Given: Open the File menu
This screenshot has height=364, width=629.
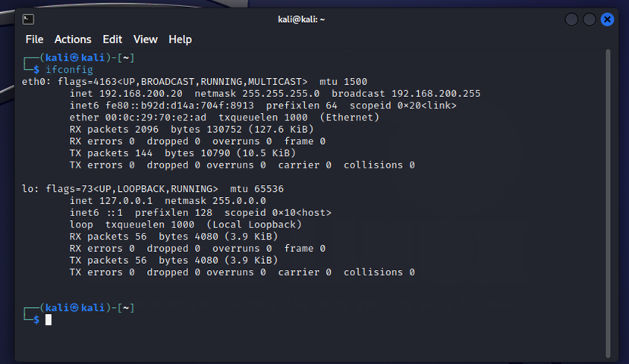Looking at the screenshot, I should pos(34,39).
